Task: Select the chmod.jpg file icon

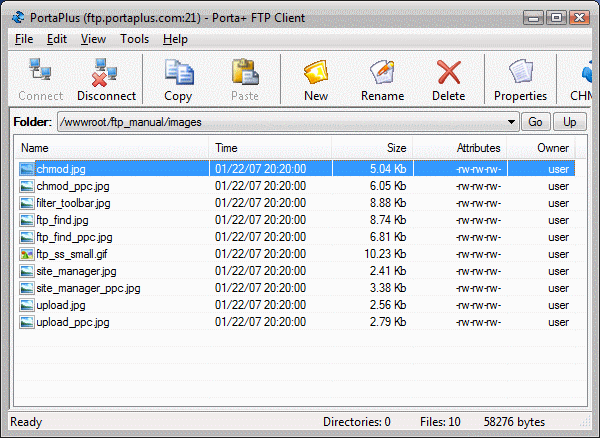Action: [27, 169]
